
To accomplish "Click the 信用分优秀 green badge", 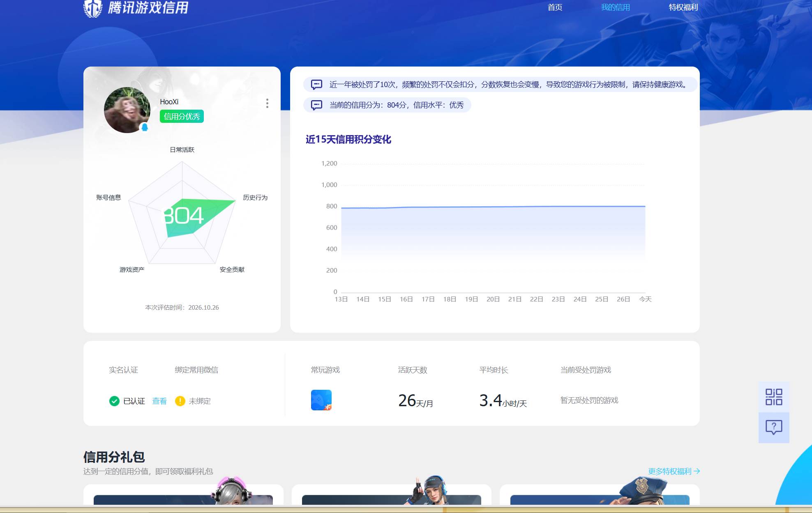I will point(182,116).
